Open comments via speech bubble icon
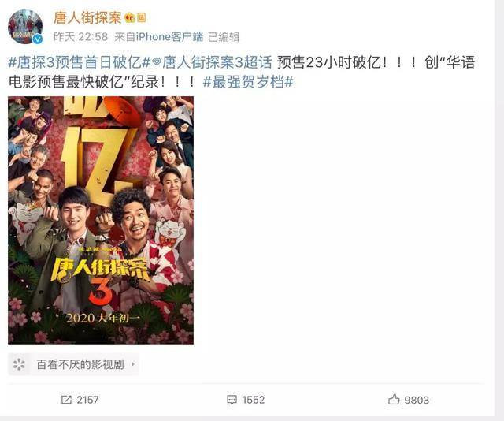This screenshot has width=504, height=421. tap(232, 400)
